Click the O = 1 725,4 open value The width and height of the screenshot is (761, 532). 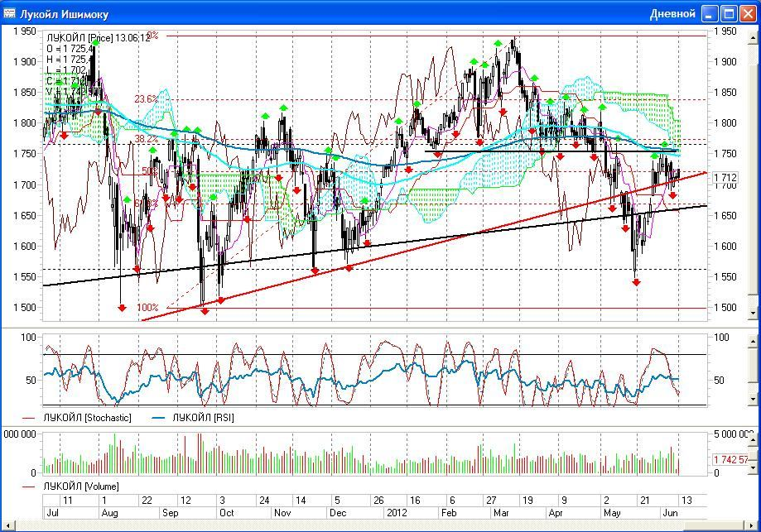coord(70,49)
